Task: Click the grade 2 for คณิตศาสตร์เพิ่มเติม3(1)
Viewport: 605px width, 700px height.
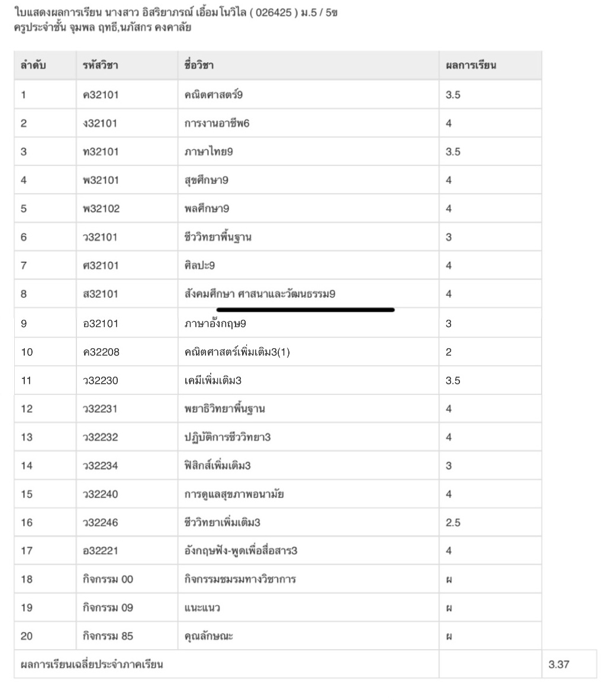Action: pos(449,352)
